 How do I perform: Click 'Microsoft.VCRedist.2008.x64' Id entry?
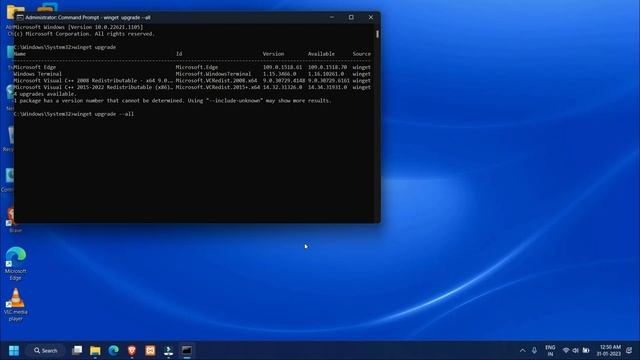(x=216, y=80)
